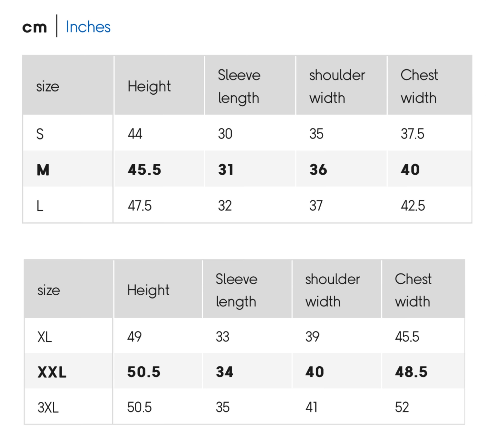486x448 pixels.
Task: Select size L row label
Action: [40, 206]
